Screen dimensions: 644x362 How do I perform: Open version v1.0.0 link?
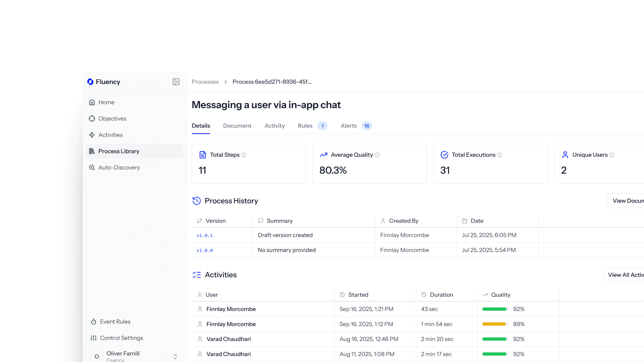[204, 250]
